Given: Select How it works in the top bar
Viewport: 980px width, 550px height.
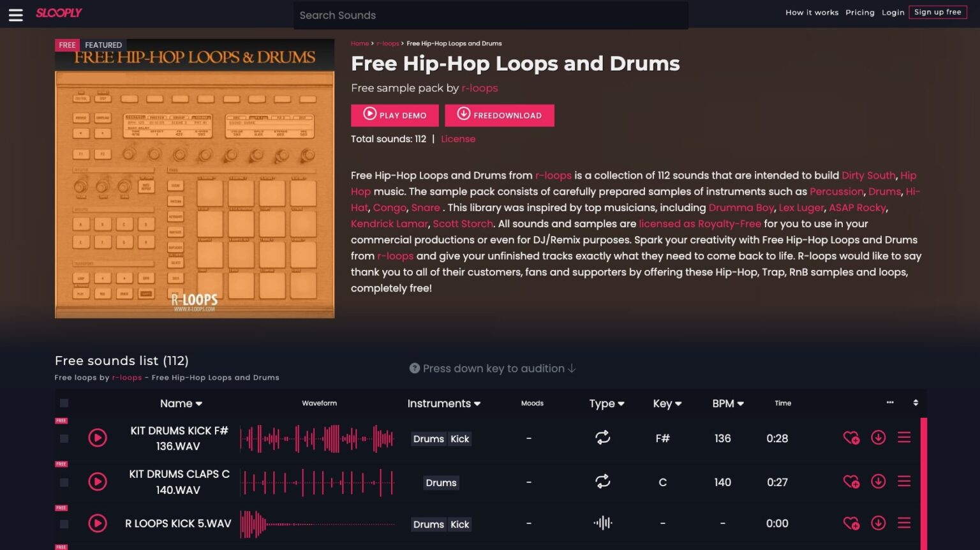Looking at the screenshot, I should point(812,12).
